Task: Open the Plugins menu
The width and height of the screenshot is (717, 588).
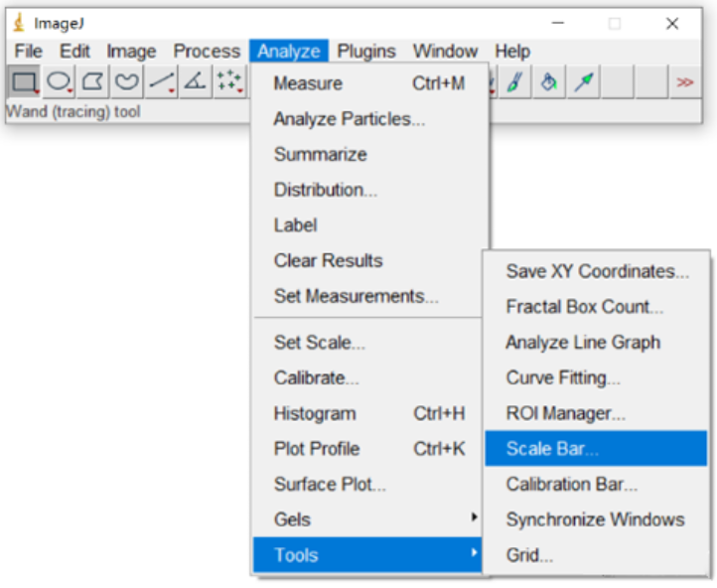Action: coord(365,52)
